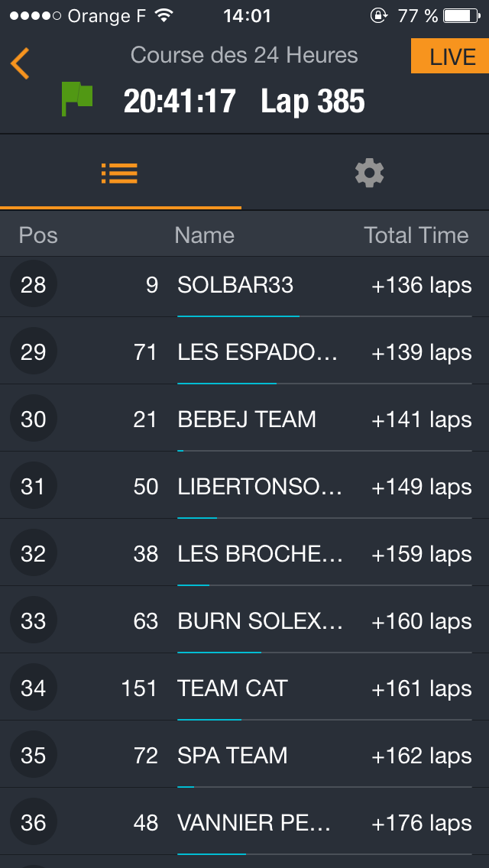
Task: Tap the Lap 385 counter
Action: 313,102
